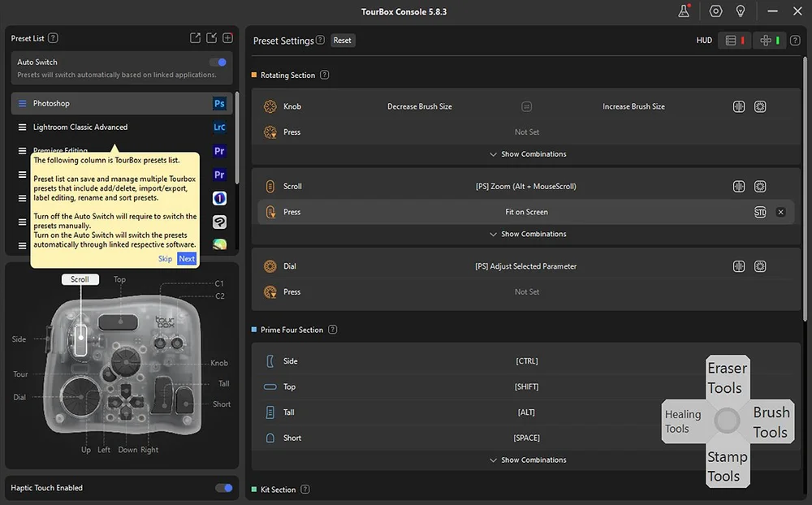Viewport: 812px width, 505px height.
Task: Edit the Short [SPACE] assignment
Action: tap(527, 438)
